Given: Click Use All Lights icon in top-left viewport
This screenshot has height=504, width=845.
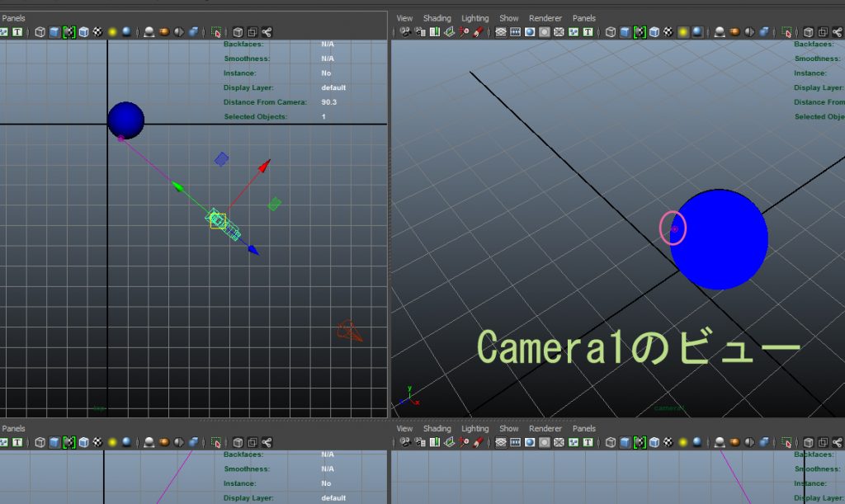Looking at the screenshot, I should click(112, 32).
